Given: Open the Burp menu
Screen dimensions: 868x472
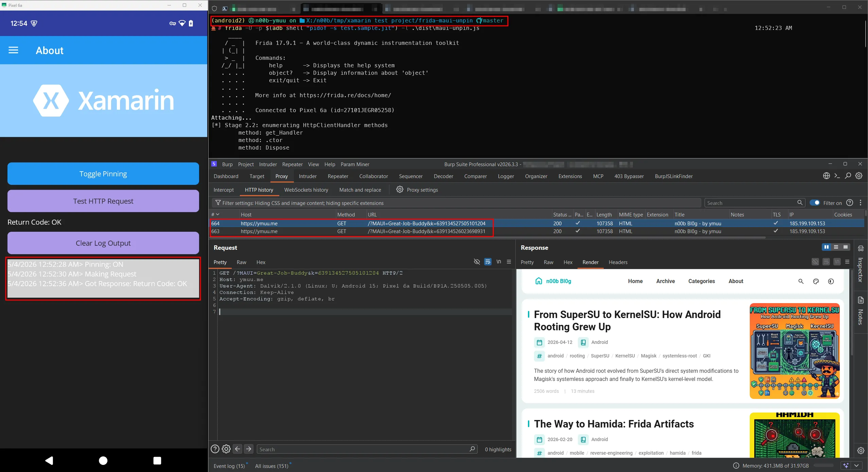Looking at the screenshot, I should click(227, 164).
